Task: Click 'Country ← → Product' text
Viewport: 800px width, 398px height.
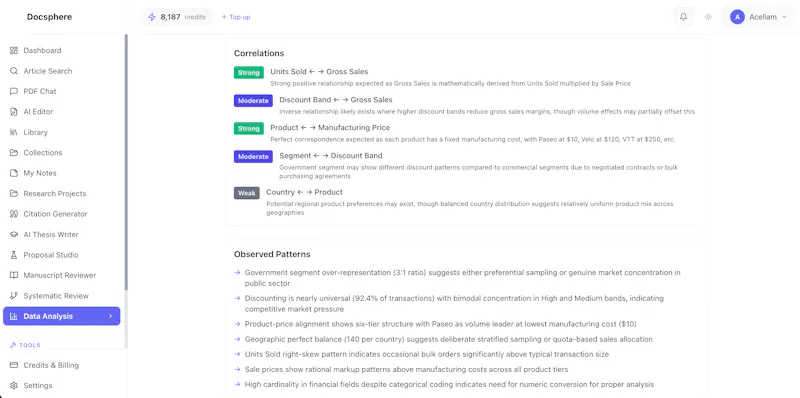Action: [x=304, y=192]
